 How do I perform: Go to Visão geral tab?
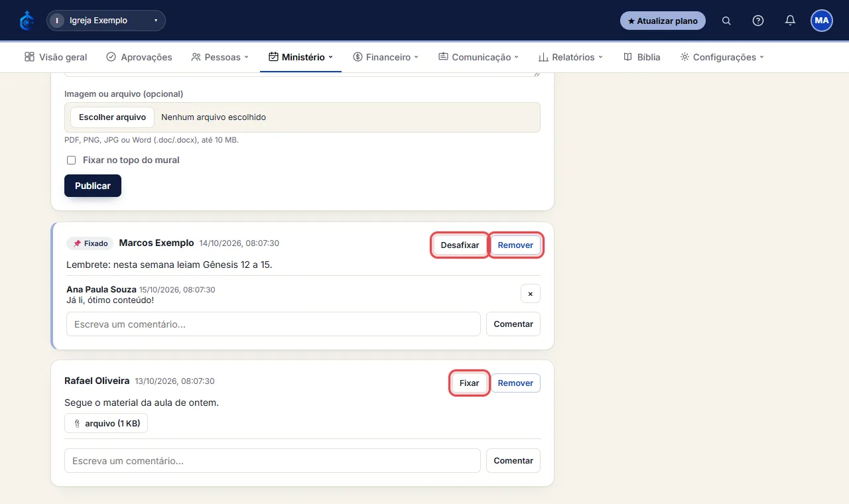click(56, 57)
